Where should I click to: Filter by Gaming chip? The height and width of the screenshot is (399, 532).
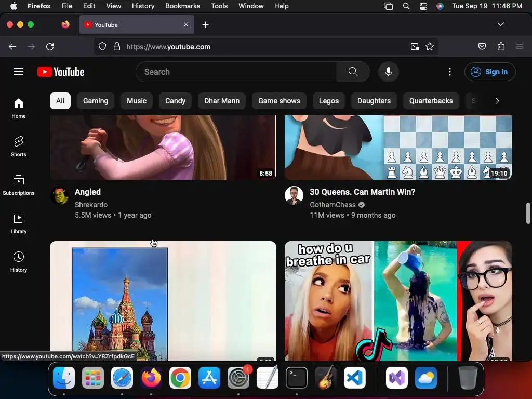(x=96, y=101)
